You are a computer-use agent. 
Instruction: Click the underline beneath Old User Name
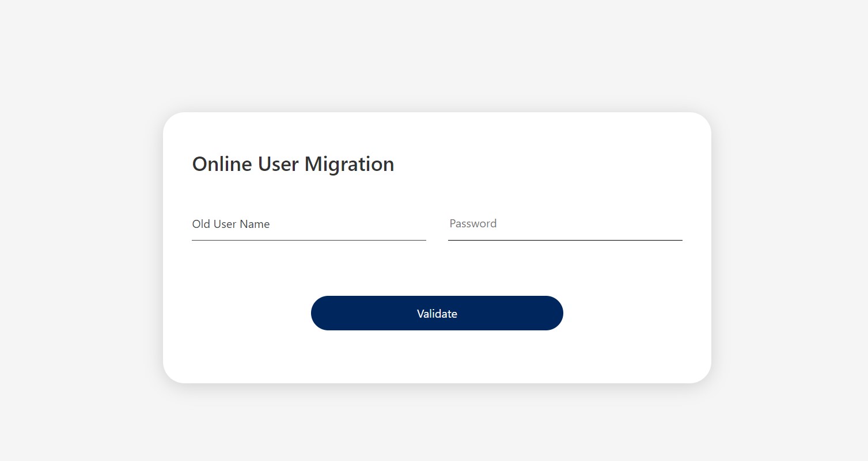click(309, 240)
